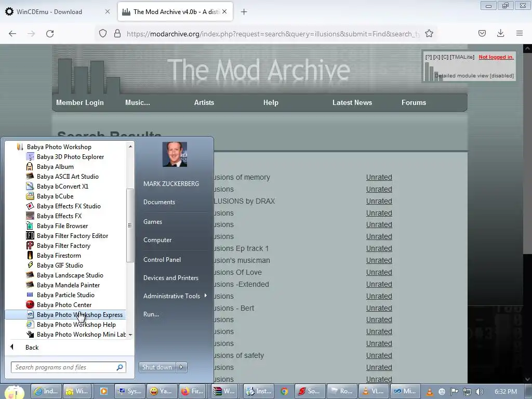Viewport: 532px width, 399px height.
Task: Click the user account picture
Action: (175, 154)
